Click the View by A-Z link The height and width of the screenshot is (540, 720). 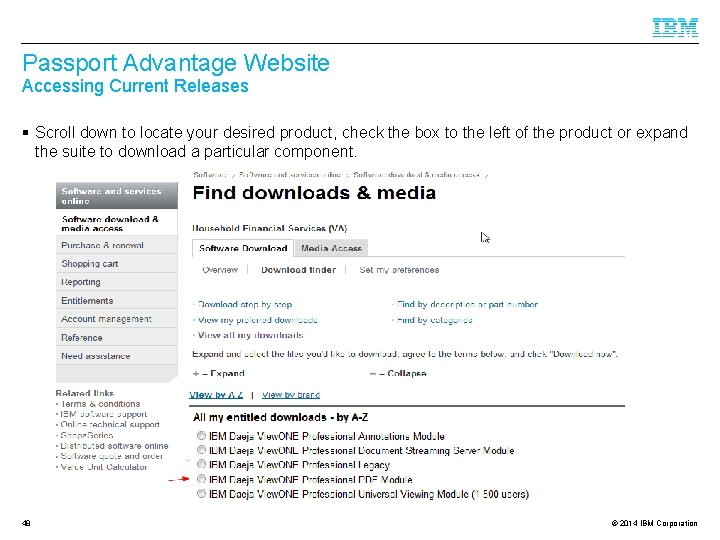pos(216,394)
